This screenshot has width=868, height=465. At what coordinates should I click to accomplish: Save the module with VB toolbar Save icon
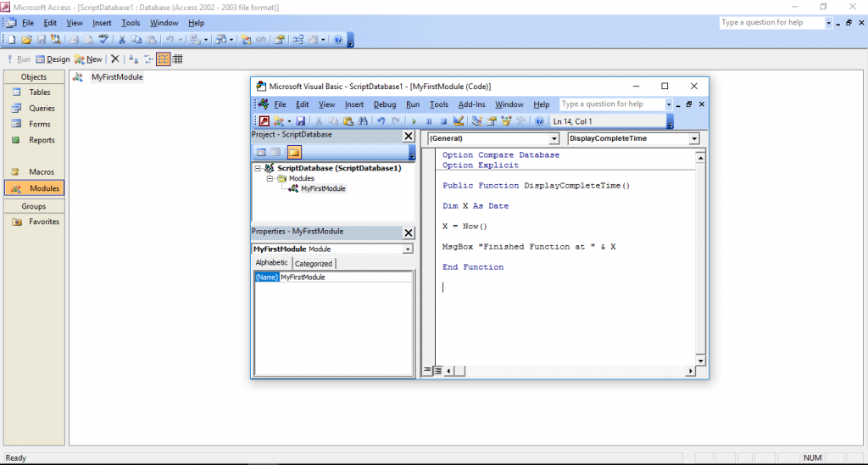(x=301, y=120)
